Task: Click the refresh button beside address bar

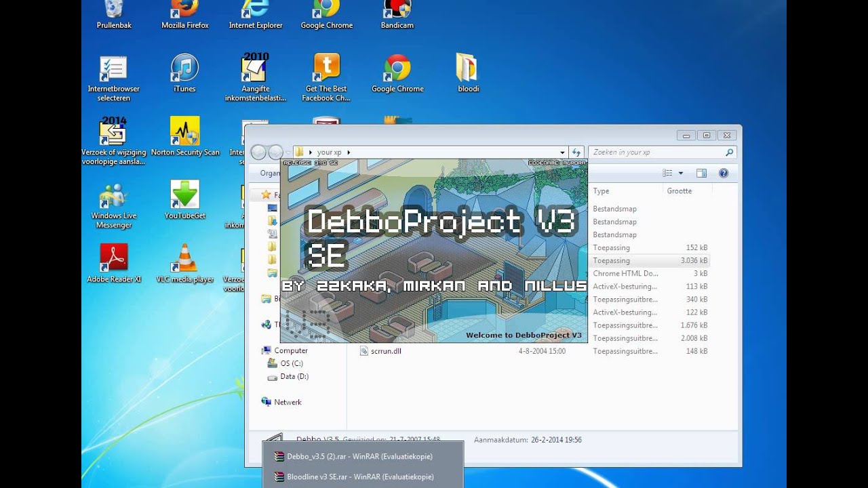Action: click(x=576, y=152)
